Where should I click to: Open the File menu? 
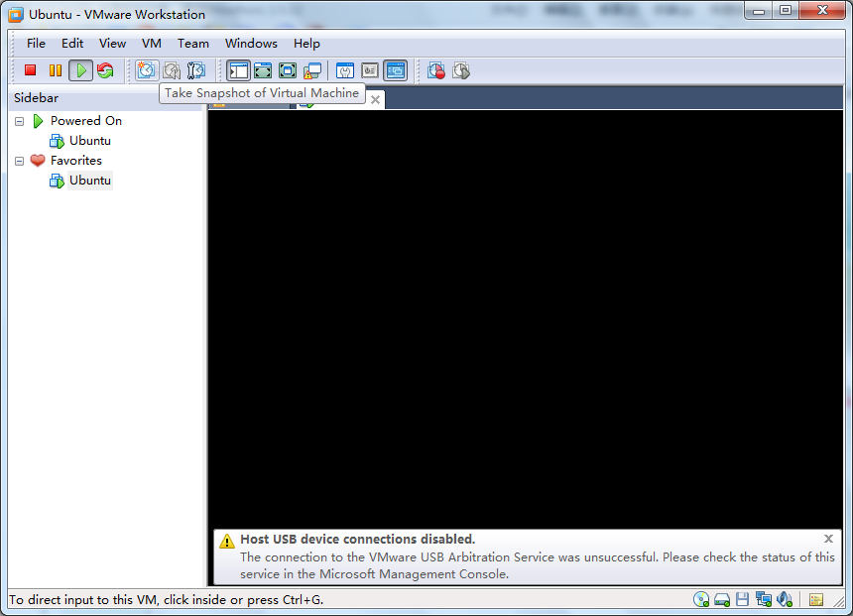tap(36, 44)
